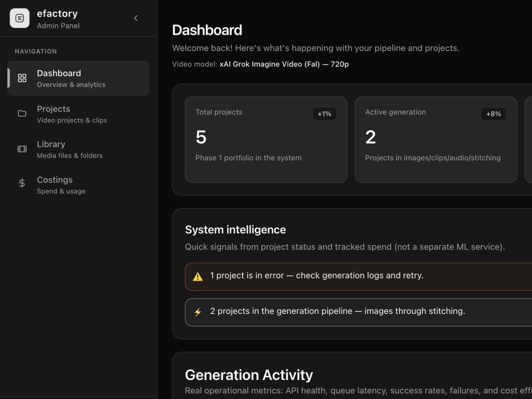Screen dimensions: 532x399
Task: Open the project error alert
Action: [x=358, y=277]
